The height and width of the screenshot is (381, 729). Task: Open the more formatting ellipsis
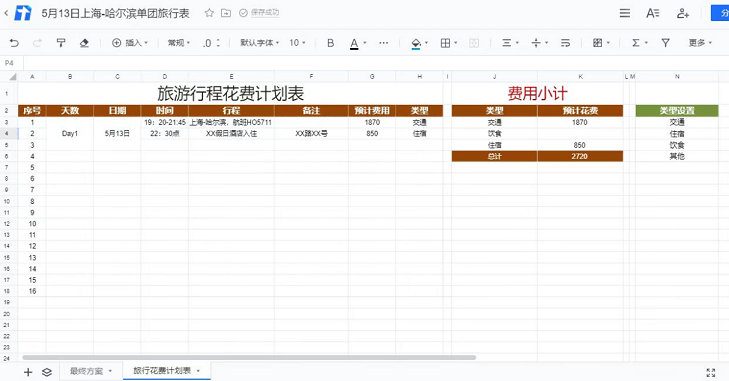(384, 43)
